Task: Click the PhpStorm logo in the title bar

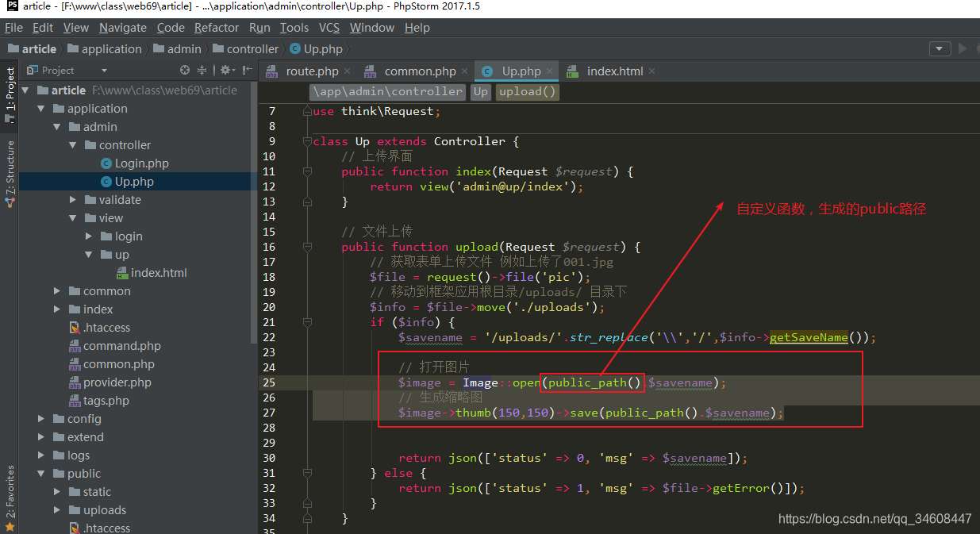Action: click(11, 6)
